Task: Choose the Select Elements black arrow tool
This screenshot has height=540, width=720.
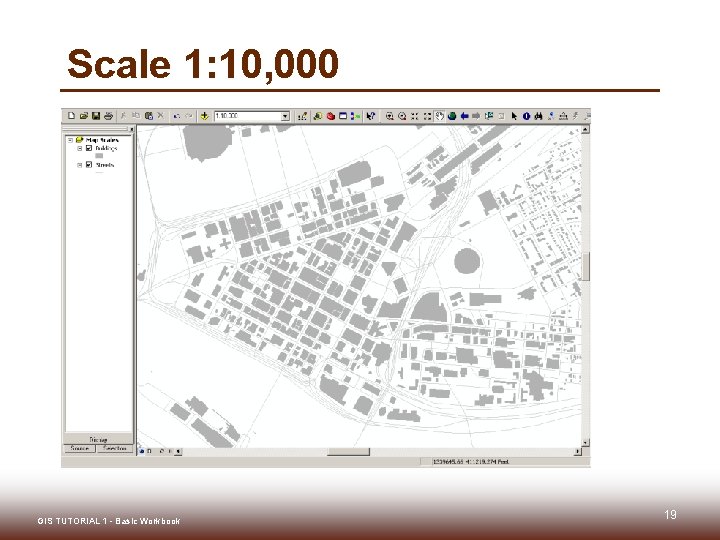Action: (514, 116)
